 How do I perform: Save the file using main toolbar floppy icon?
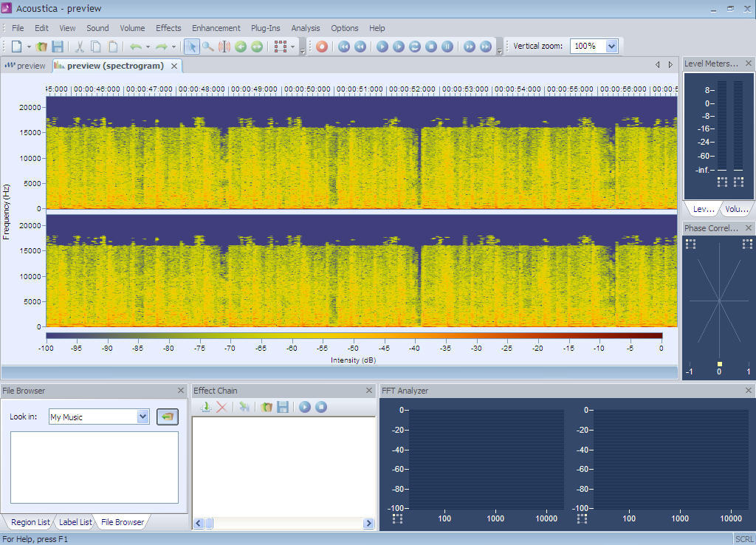pyautogui.click(x=58, y=47)
